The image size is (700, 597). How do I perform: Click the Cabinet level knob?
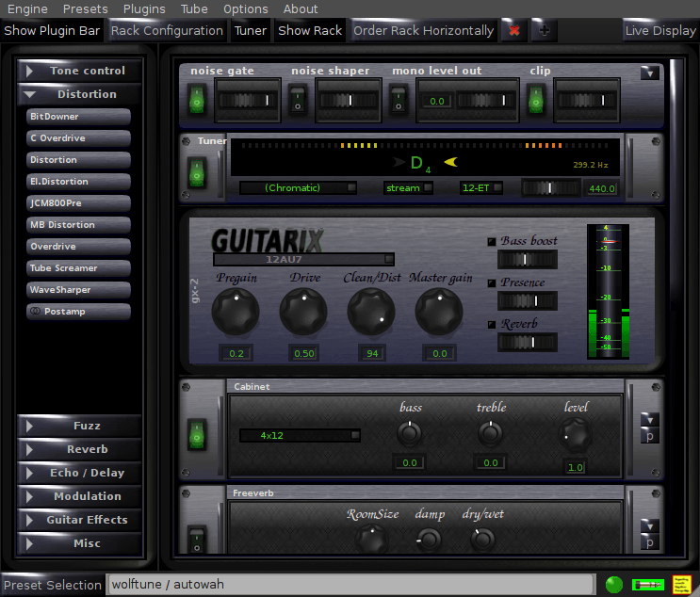[576, 435]
